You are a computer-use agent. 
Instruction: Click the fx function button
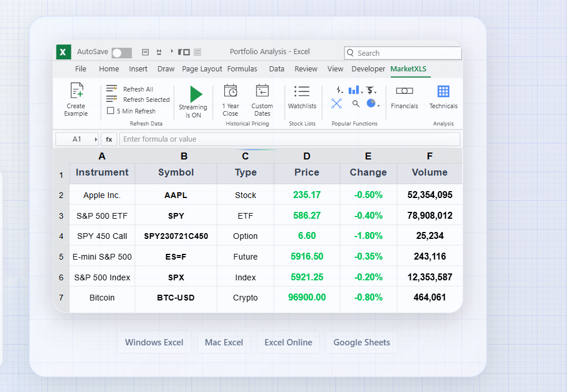click(109, 139)
